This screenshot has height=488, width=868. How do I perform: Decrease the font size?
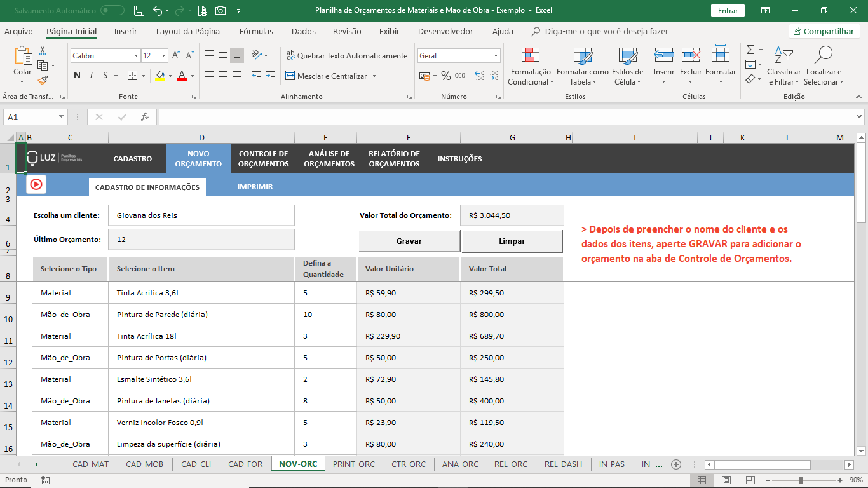189,56
